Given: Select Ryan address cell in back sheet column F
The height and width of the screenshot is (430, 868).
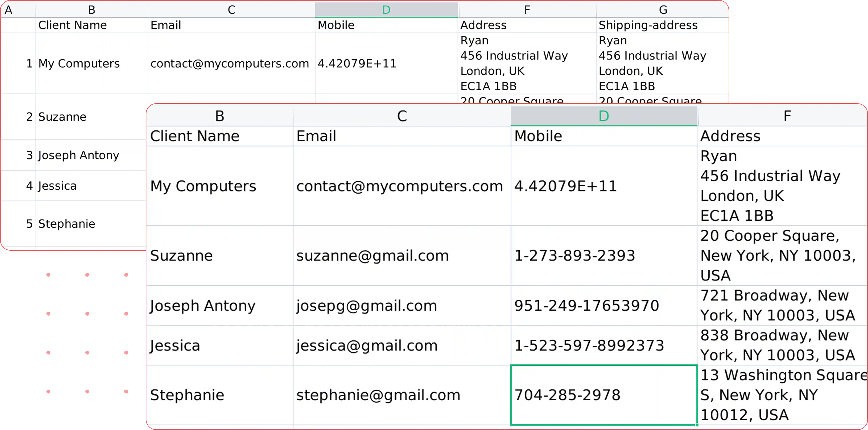Looking at the screenshot, I should [x=527, y=63].
